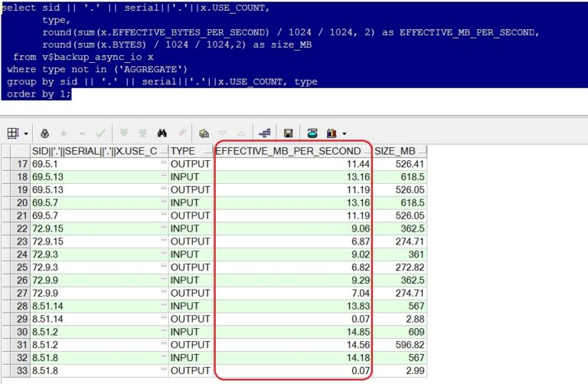Screen dimensions: 588x384
Task: Select row number 30 header
Action: tap(20, 332)
